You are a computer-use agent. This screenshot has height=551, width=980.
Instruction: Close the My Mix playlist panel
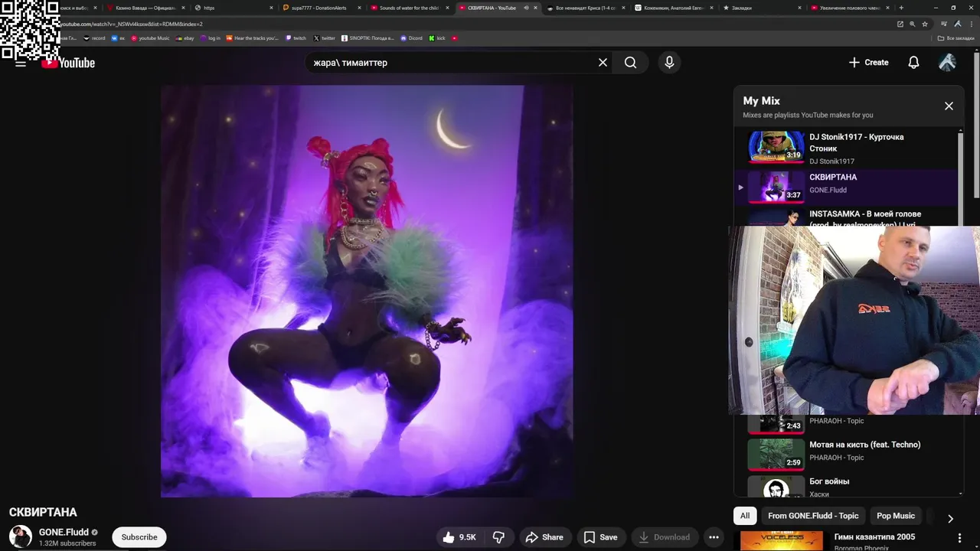click(949, 106)
